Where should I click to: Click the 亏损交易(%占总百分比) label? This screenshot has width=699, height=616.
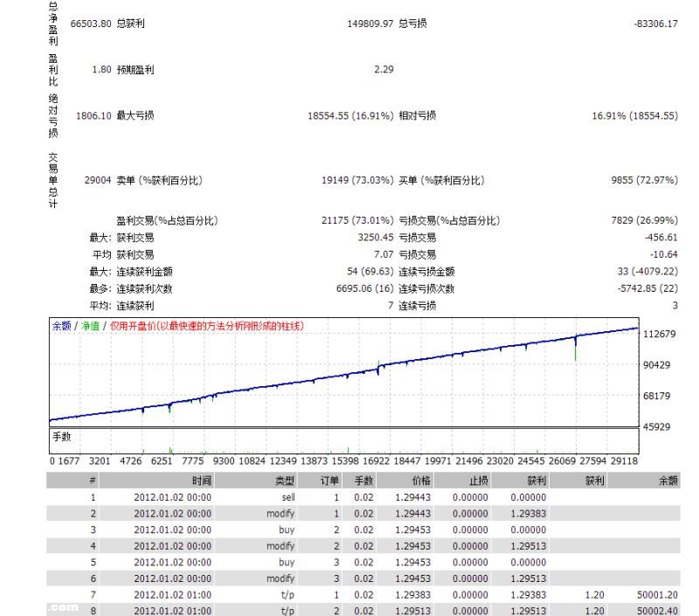pyautogui.click(x=449, y=221)
